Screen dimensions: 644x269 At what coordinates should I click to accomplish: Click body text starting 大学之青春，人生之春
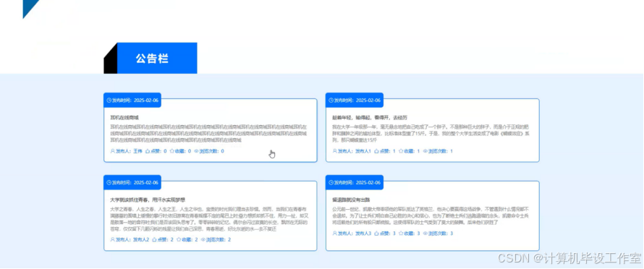pyautogui.click(x=208, y=218)
